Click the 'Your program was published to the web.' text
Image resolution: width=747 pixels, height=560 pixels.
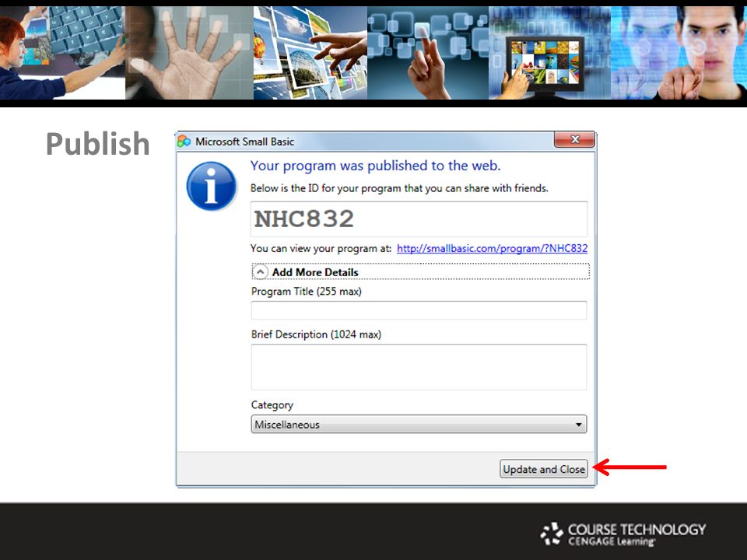point(375,166)
